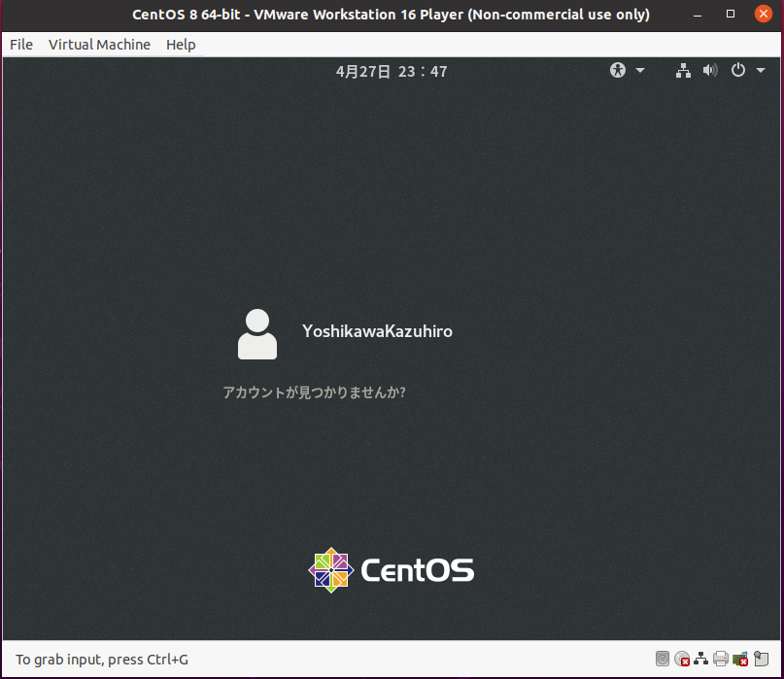Click the wired network icon in CentOS top bar
Screen dimensions: 784x679
[x=683, y=70]
